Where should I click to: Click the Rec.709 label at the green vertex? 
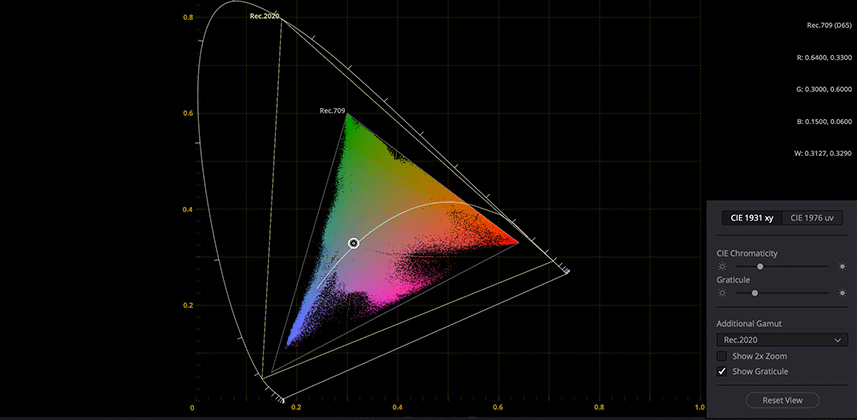coord(332,110)
